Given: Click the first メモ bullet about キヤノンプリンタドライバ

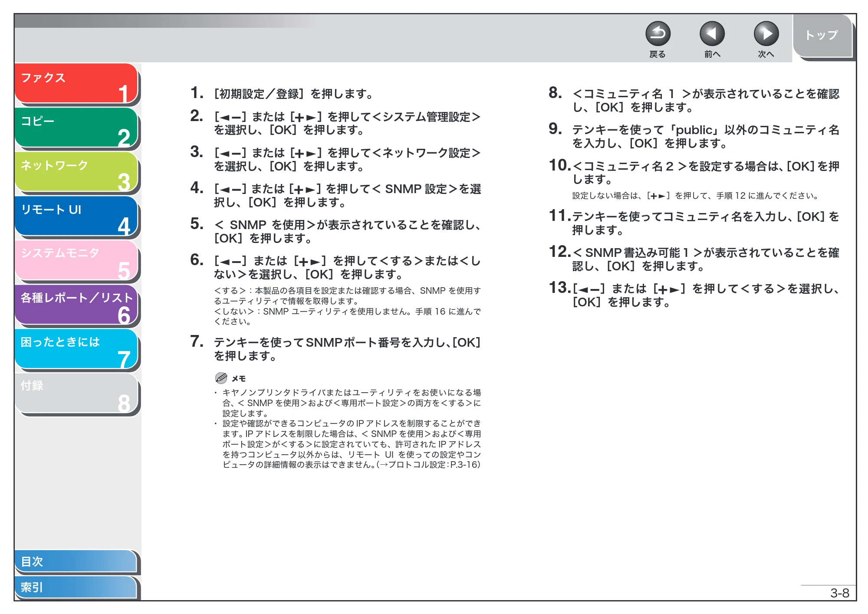Looking at the screenshot, I should [352, 403].
